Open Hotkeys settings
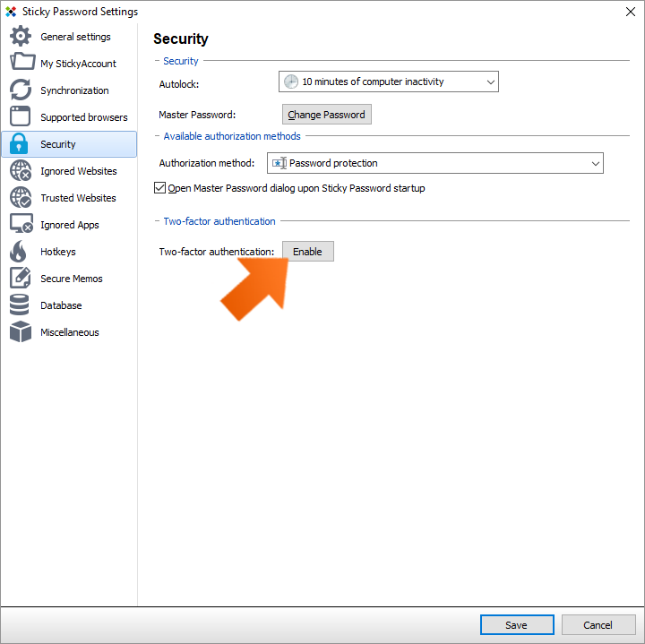This screenshot has height=644, width=645. click(x=69, y=252)
